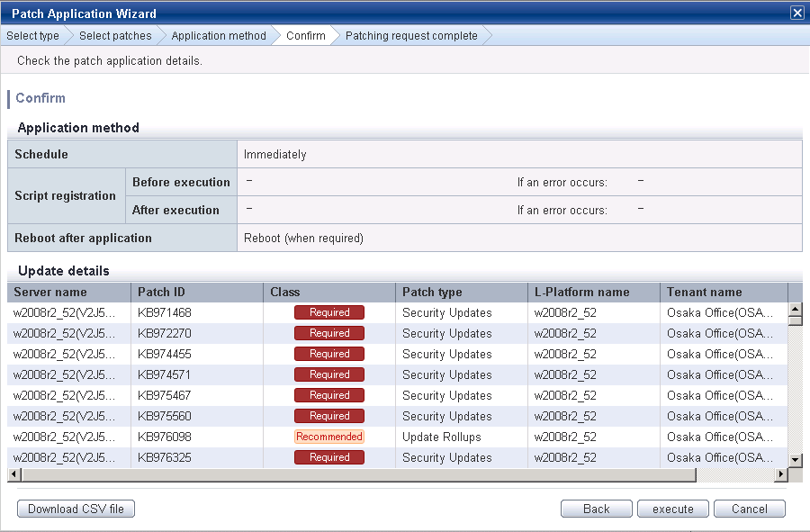Select the Patching request complete step
Image resolution: width=810 pixels, height=532 pixels.
click(x=411, y=36)
